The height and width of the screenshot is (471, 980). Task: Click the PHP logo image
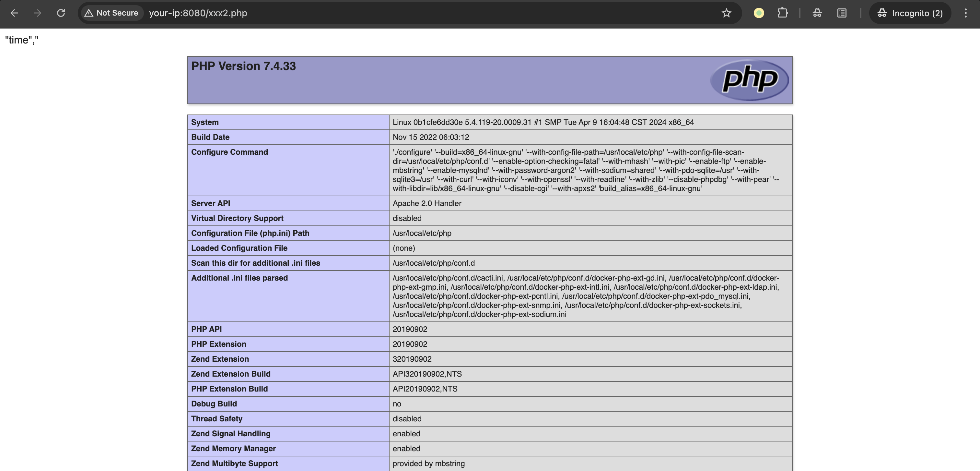pyautogui.click(x=749, y=80)
